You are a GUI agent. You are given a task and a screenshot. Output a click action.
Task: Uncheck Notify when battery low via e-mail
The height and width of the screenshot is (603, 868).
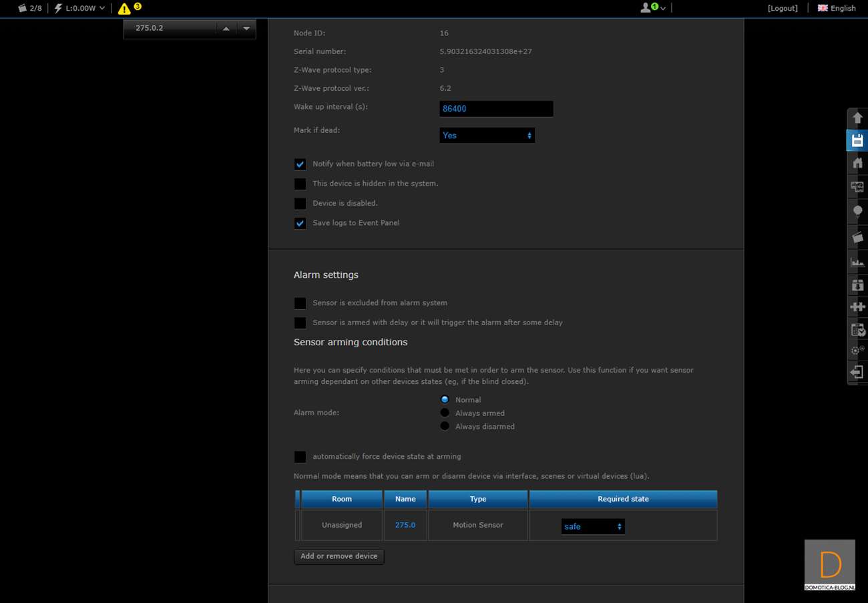point(300,164)
